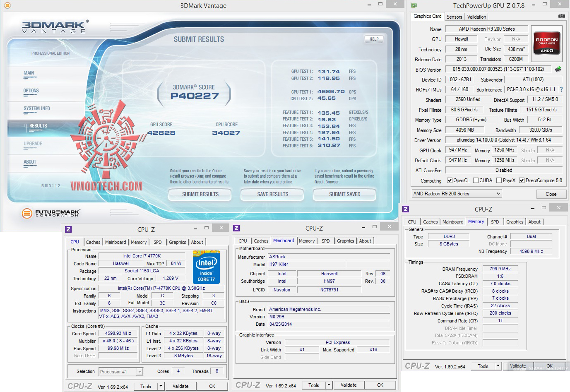Click the SUBMIT SAVED button in 3DMark
This screenshot has height=392, width=570.
pos(345,194)
